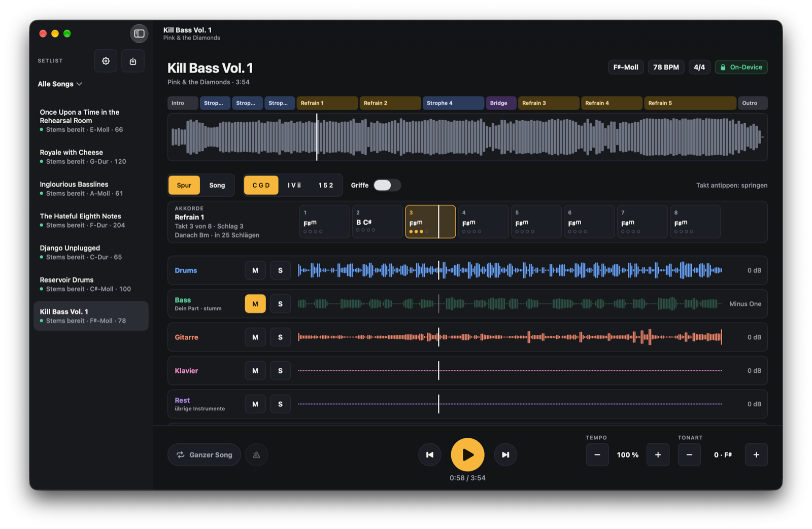812x529 pixels.
Task: Enable the Griffe toggle switch
Action: pyautogui.click(x=387, y=185)
